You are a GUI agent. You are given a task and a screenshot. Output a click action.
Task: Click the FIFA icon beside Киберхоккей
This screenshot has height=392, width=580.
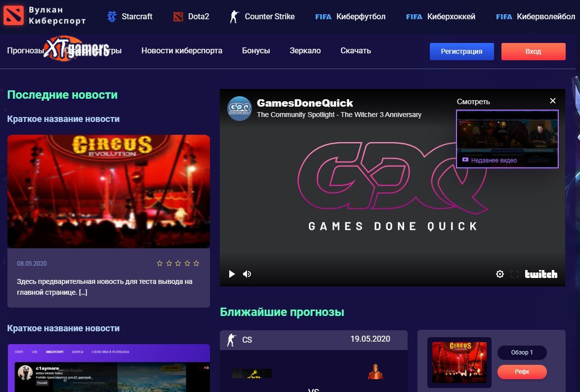414,17
